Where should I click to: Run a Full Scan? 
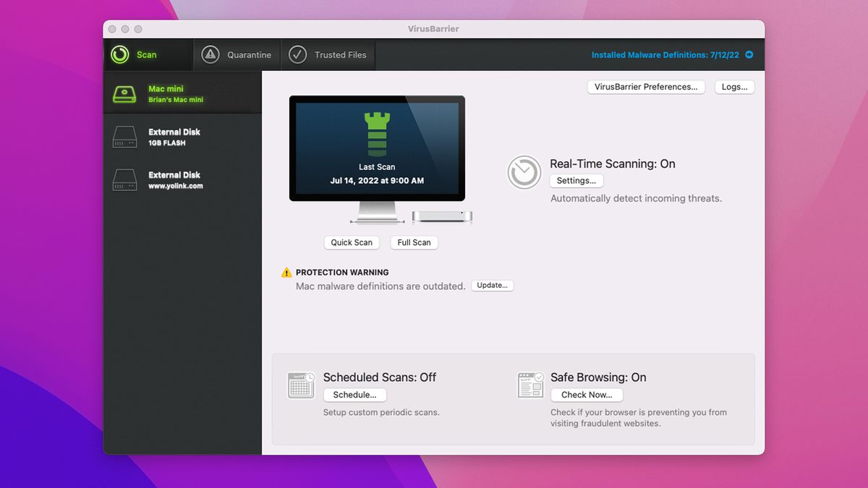point(414,242)
